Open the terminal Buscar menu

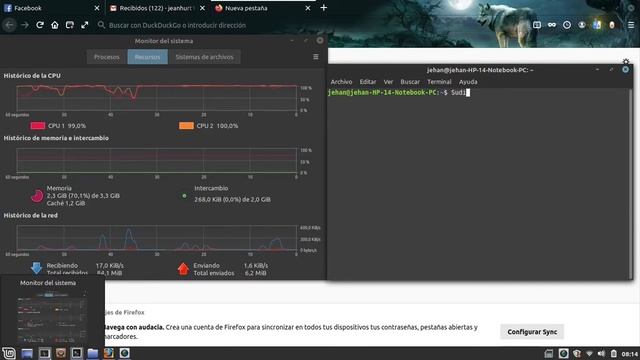pos(410,82)
